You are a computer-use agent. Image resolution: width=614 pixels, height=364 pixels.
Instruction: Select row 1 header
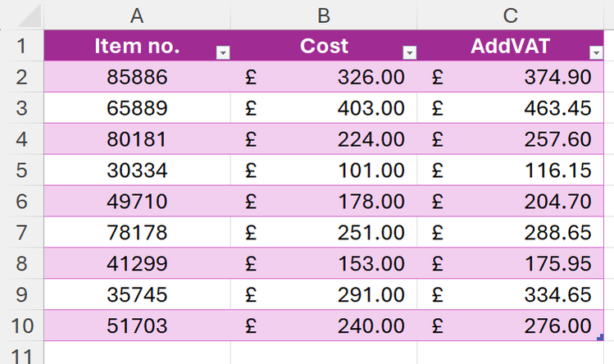[x=21, y=46]
